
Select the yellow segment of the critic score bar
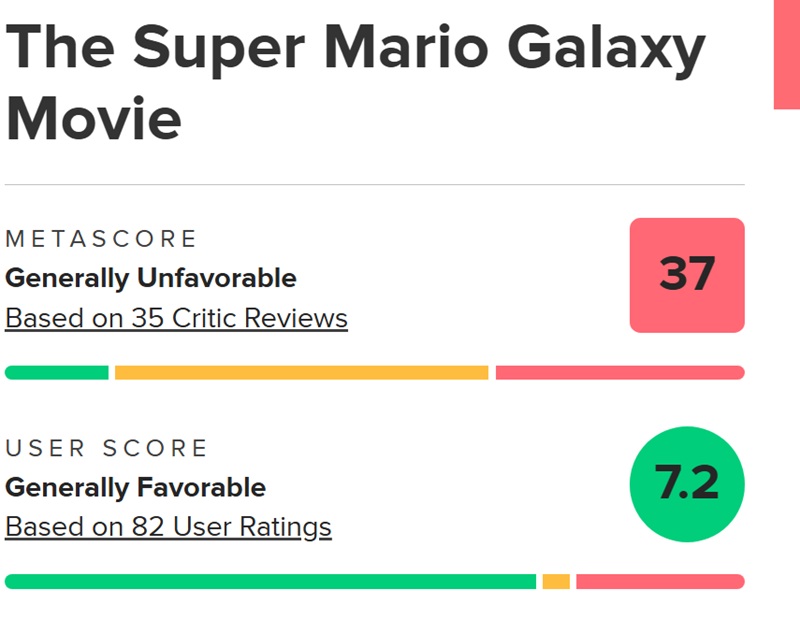click(x=300, y=371)
